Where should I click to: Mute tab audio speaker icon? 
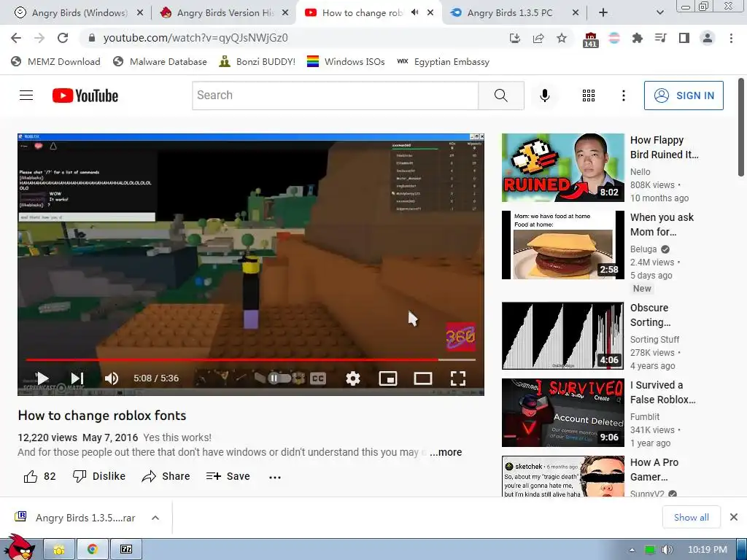point(414,12)
